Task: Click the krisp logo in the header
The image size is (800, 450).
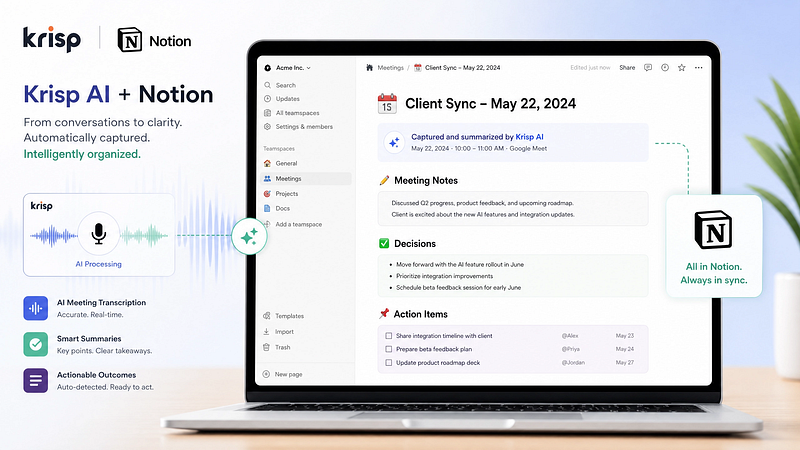Action: point(52,39)
